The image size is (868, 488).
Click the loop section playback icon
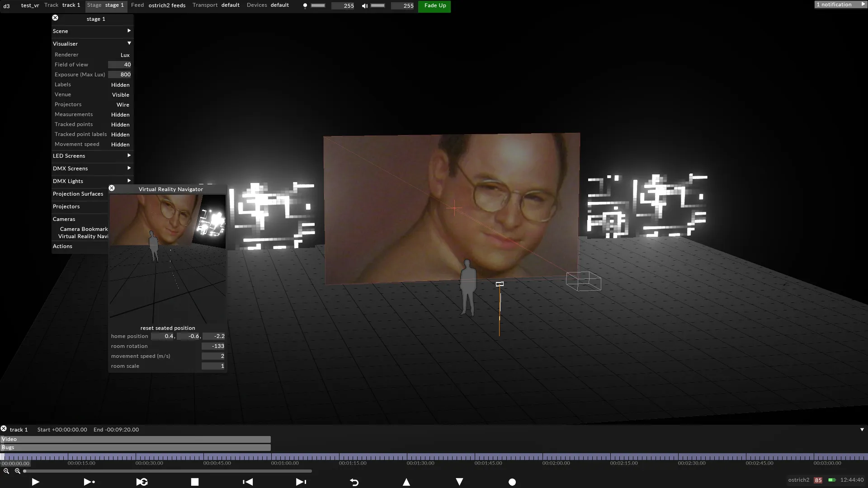(142, 482)
